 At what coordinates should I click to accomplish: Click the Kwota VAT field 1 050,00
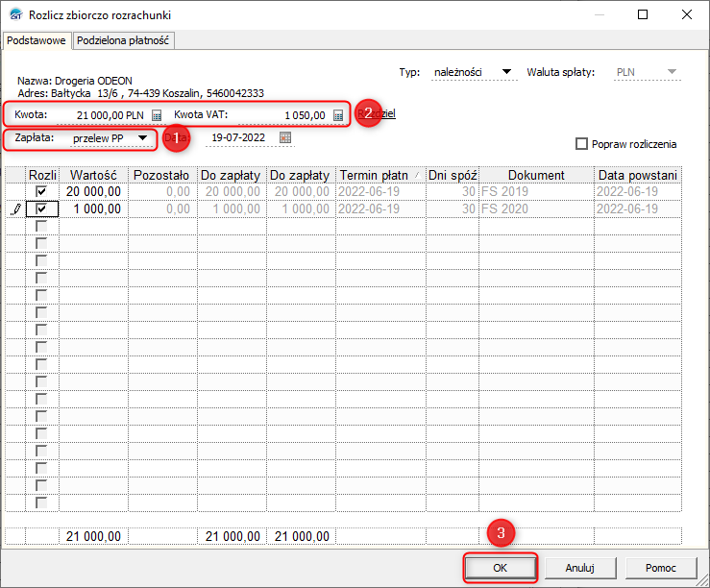tap(284, 115)
